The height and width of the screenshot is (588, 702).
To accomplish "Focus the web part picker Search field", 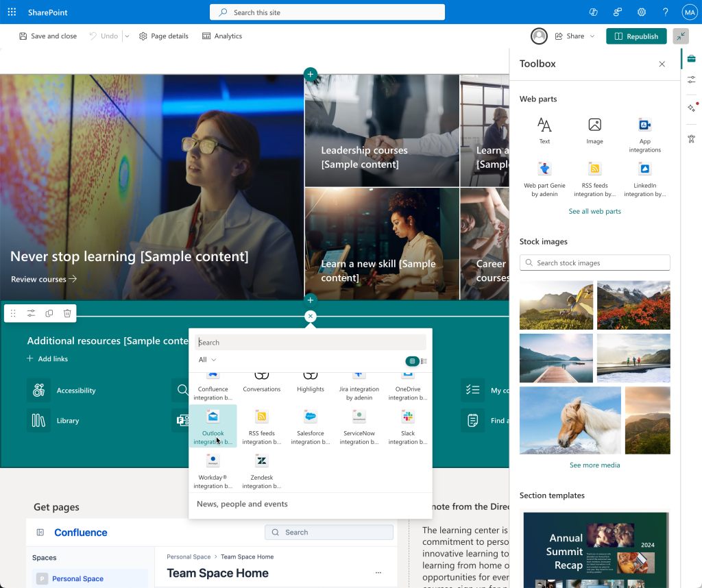I will (x=311, y=343).
